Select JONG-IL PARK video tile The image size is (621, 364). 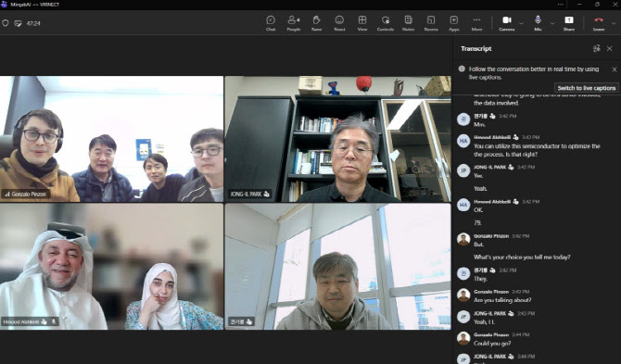pyautogui.click(x=337, y=139)
